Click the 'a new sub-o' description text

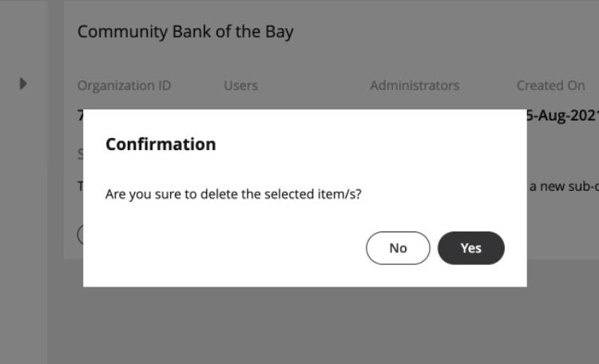pos(563,186)
